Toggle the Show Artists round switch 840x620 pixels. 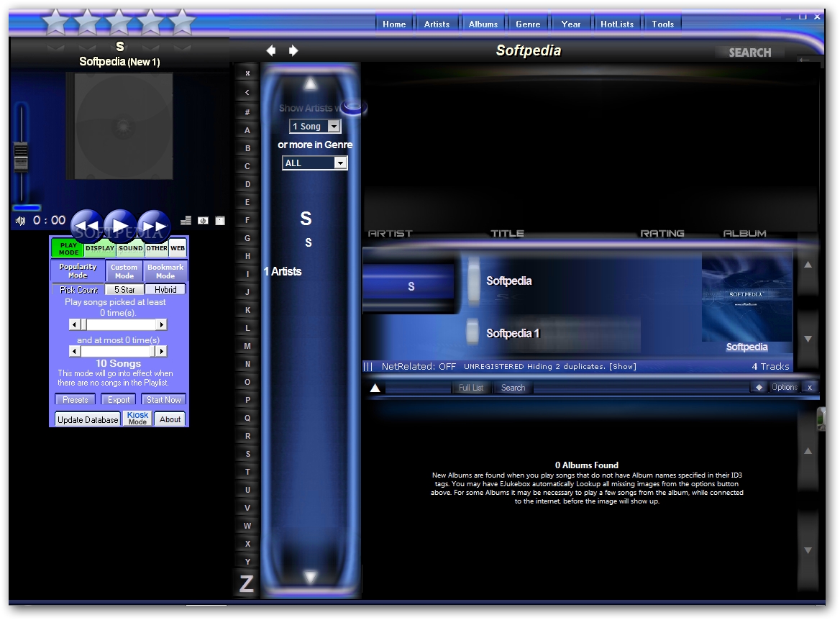point(354,107)
